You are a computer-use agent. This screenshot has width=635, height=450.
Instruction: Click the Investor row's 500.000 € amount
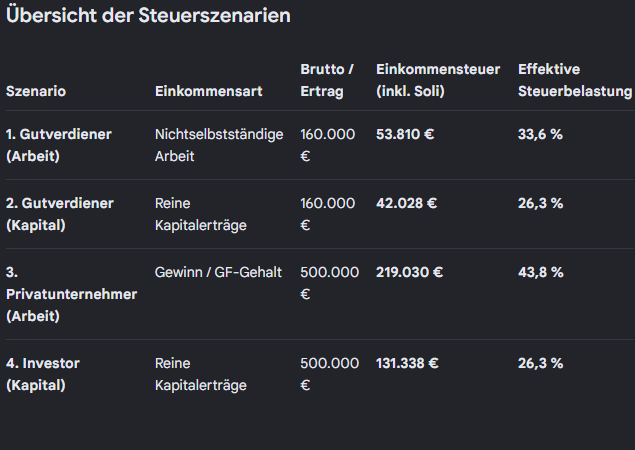click(x=330, y=374)
